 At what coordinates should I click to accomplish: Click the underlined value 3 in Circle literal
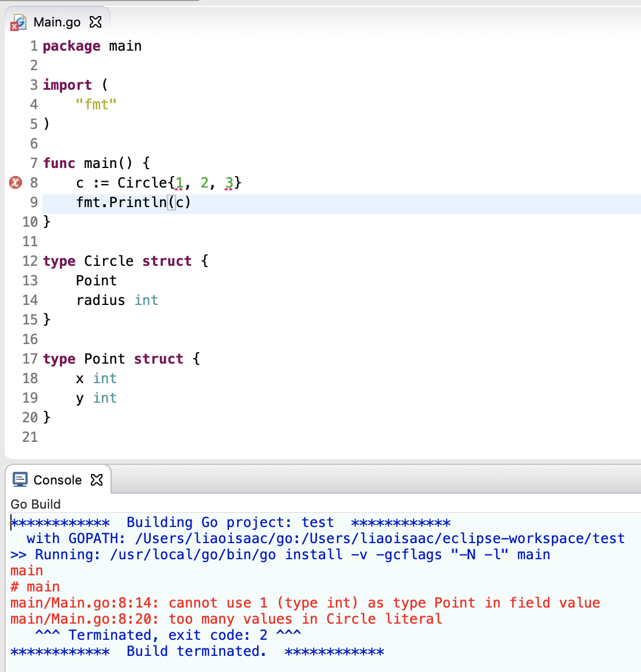pos(229,183)
